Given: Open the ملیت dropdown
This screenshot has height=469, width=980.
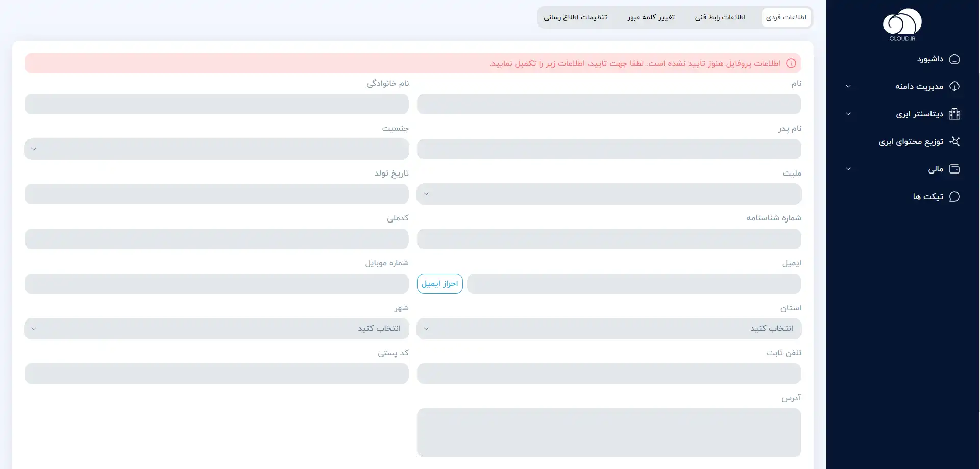Looking at the screenshot, I should (x=608, y=194).
